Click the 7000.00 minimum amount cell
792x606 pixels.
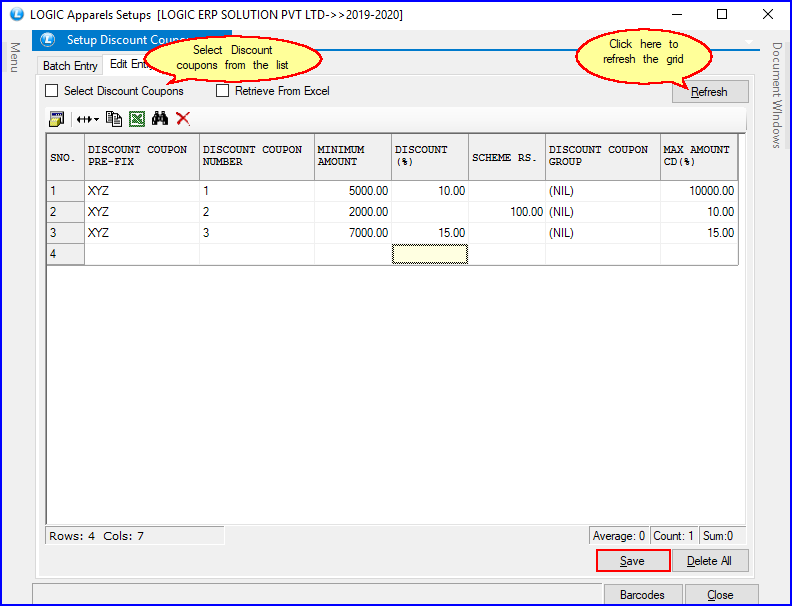tap(353, 233)
